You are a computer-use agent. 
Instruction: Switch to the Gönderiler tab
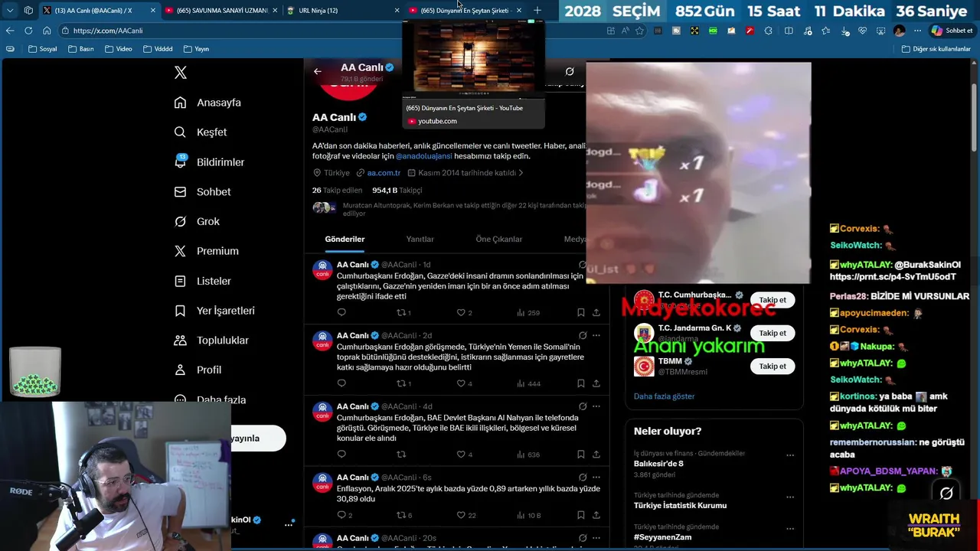tap(345, 240)
